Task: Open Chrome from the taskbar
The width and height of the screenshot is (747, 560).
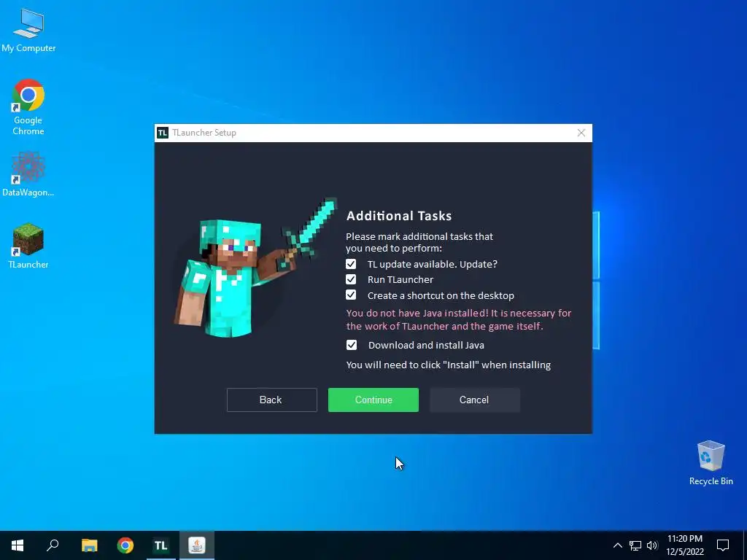Action: [125, 545]
